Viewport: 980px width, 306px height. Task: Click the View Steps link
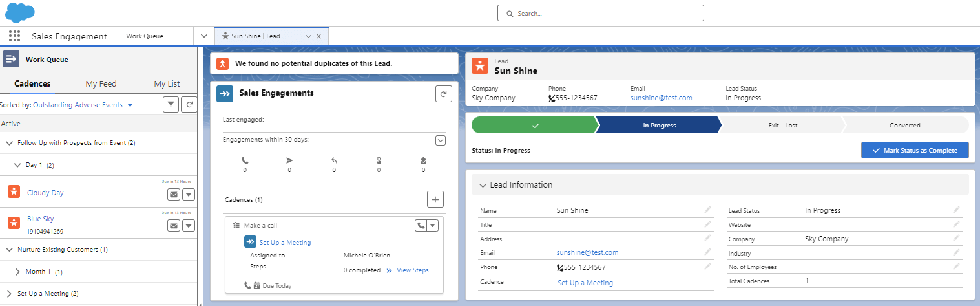point(412,270)
